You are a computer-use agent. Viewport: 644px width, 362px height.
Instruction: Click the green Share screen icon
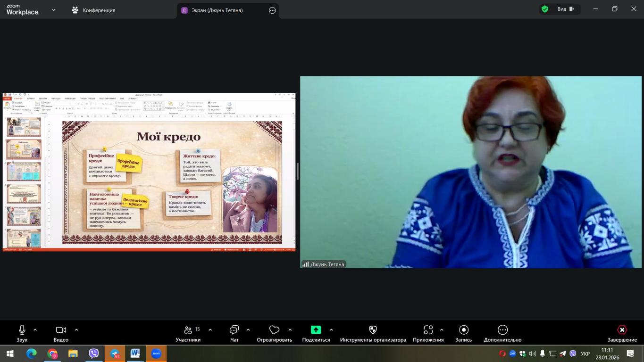(316, 330)
